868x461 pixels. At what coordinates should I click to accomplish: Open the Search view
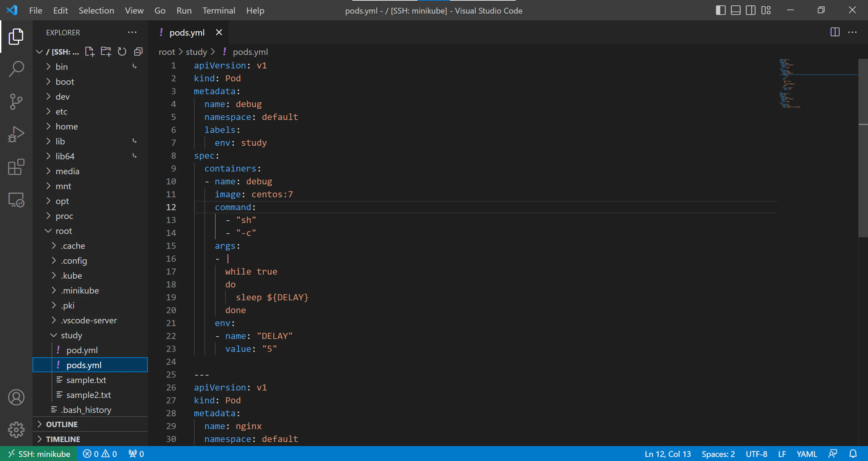click(16, 69)
